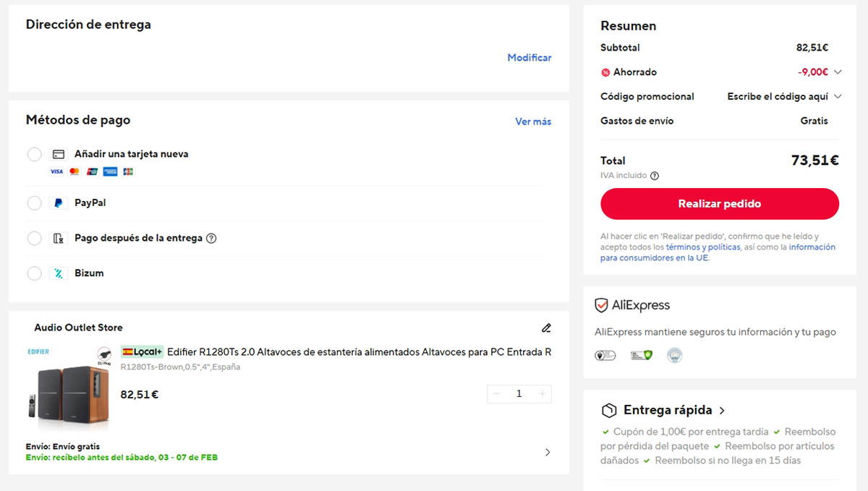Choose the Bizum payment radio option
Screen dimensions: 868x491
(34, 273)
